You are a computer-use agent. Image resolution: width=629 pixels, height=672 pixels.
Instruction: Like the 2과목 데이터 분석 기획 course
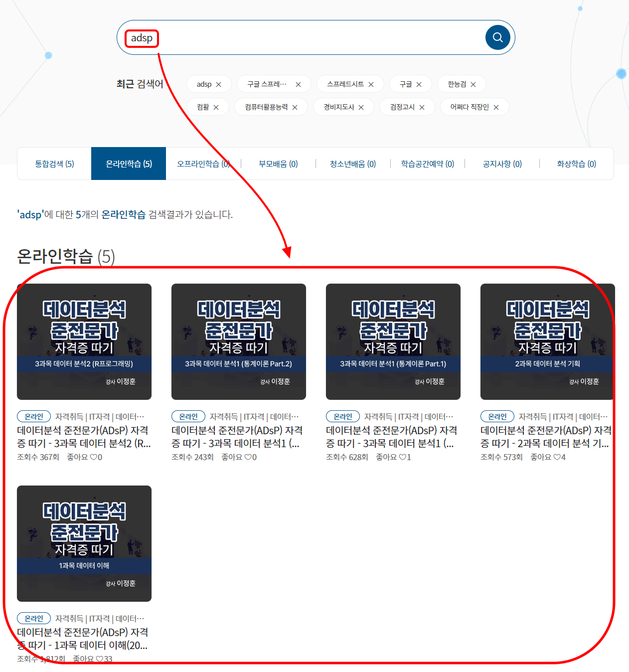tap(557, 457)
